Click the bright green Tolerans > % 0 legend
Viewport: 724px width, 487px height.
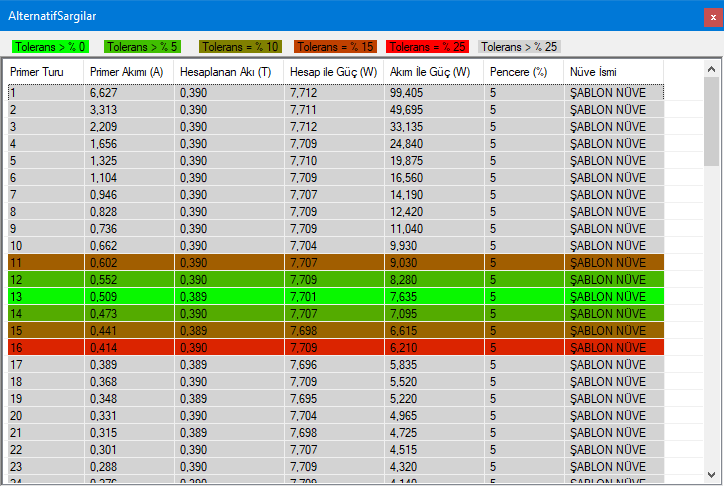pyautogui.click(x=50, y=46)
